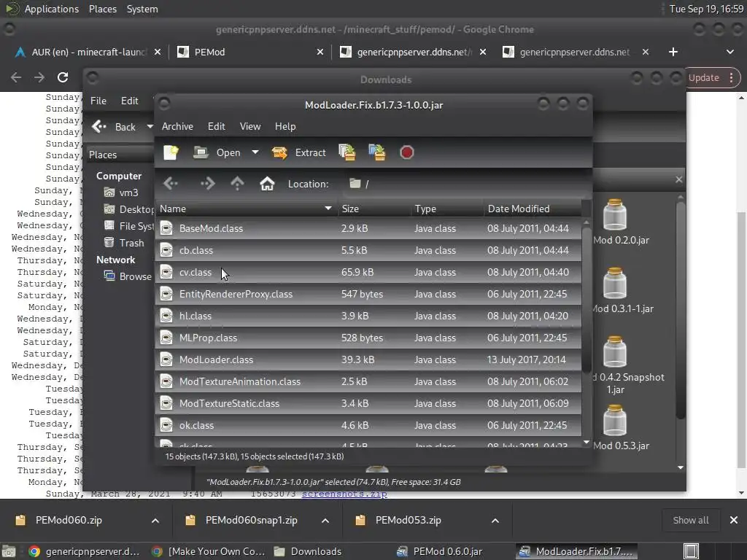Click the Add files to archive icon

347,152
